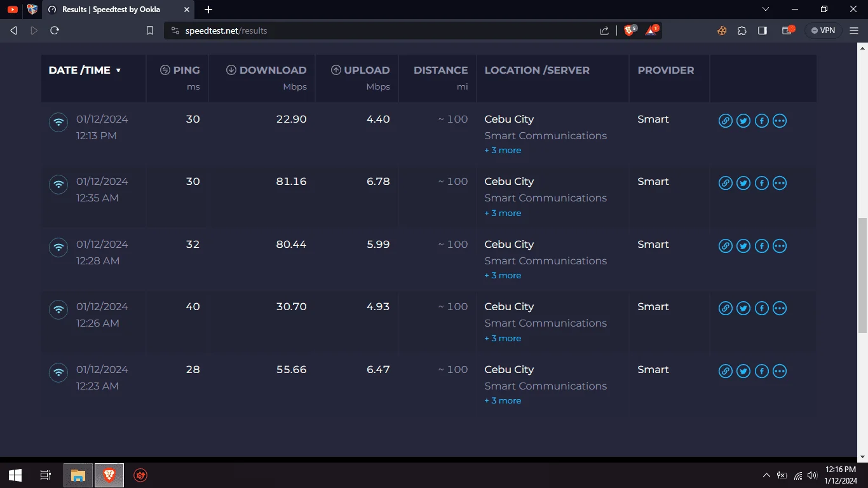The width and height of the screenshot is (868, 488).
Task: Toggle the browser sidebar panel
Action: coord(763,30)
